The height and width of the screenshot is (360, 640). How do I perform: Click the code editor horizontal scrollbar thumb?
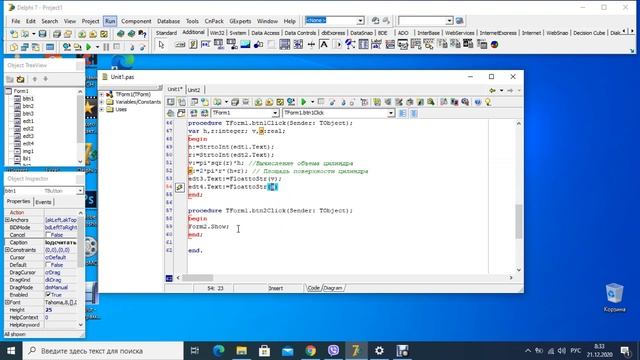pyautogui.click(x=198, y=278)
